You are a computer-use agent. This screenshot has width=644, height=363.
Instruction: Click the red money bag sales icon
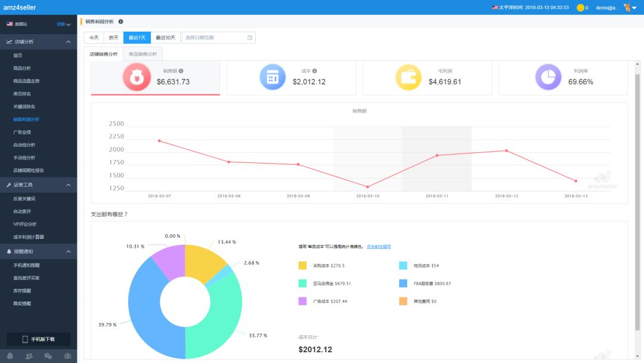pyautogui.click(x=137, y=77)
